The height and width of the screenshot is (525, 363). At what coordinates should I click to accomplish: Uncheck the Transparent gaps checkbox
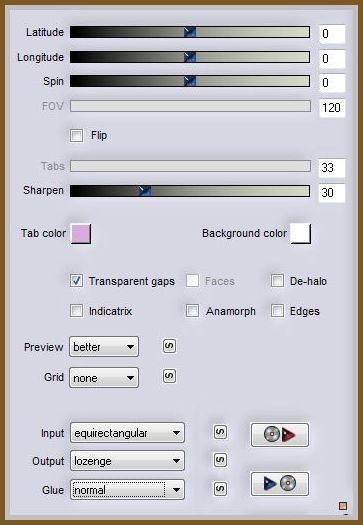coord(76,281)
